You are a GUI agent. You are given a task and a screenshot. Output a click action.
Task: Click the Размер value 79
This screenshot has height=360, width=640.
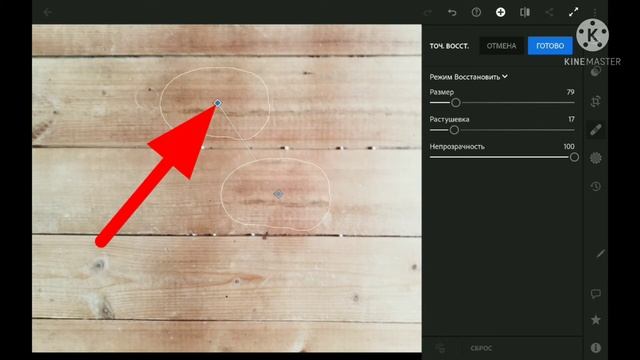click(x=570, y=92)
